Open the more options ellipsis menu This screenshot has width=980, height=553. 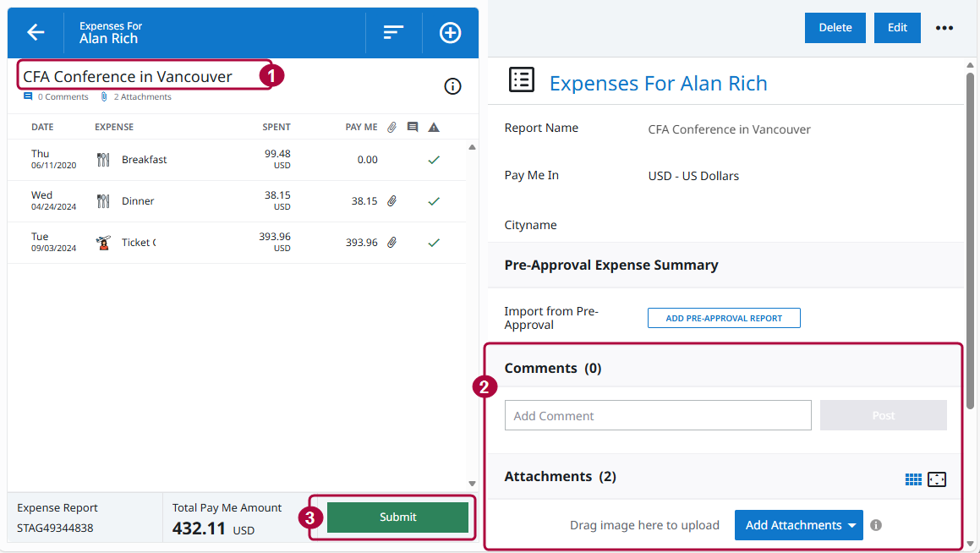(x=944, y=28)
